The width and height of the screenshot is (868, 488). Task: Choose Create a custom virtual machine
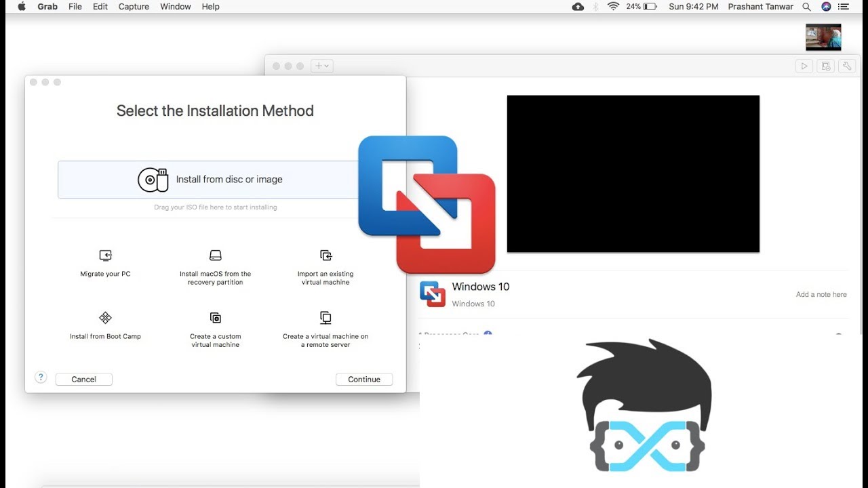pyautogui.click(x=215, y=329)
